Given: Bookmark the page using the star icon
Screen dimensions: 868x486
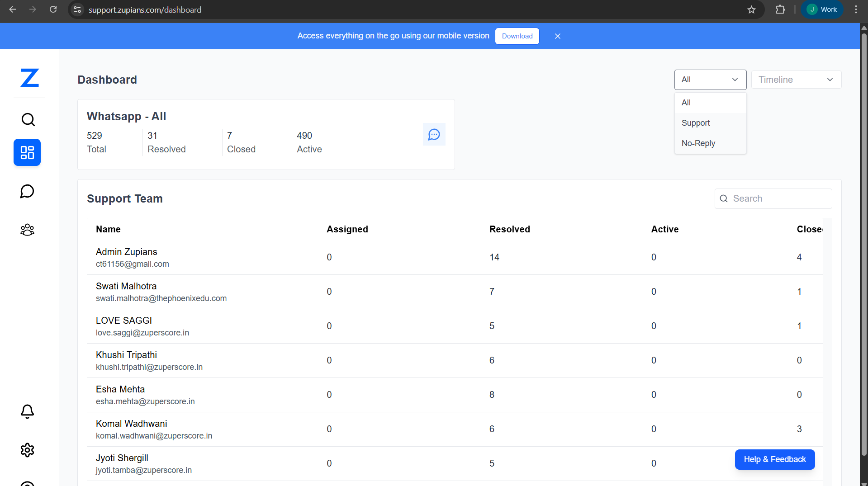Looking at the screenshot, I should (x=751, y=9).
